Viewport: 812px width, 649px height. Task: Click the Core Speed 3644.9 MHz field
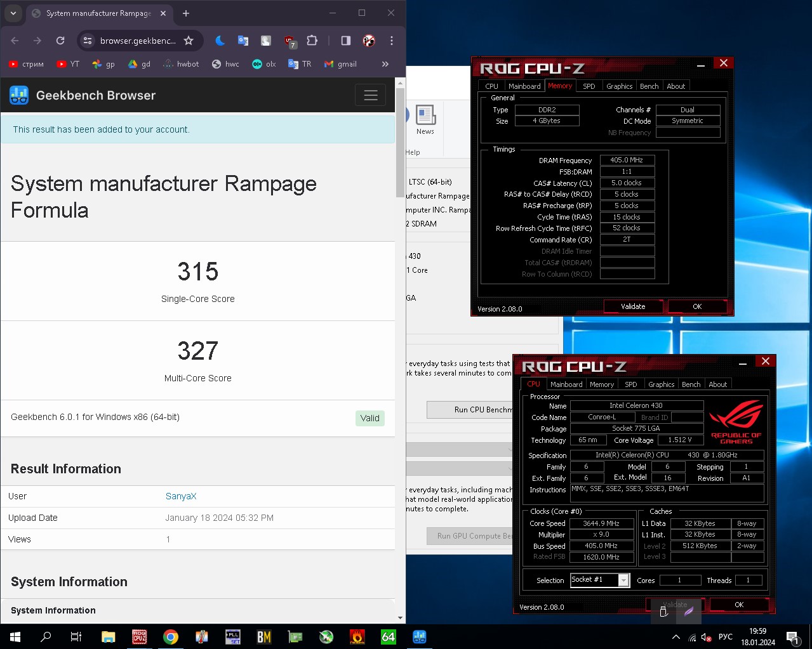coord(601,523)
